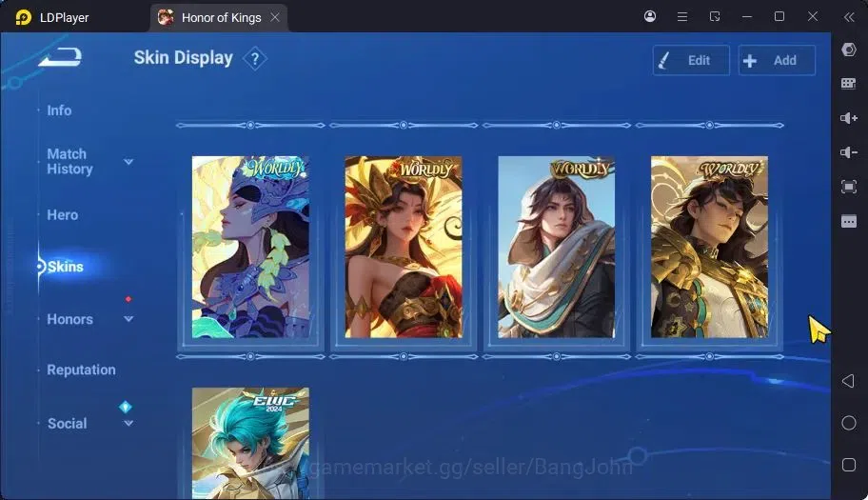Click the LDPlayer pop-out window icon in title bar
The width and height of the screenshot is (868, 500).
[x=715, y=16]
